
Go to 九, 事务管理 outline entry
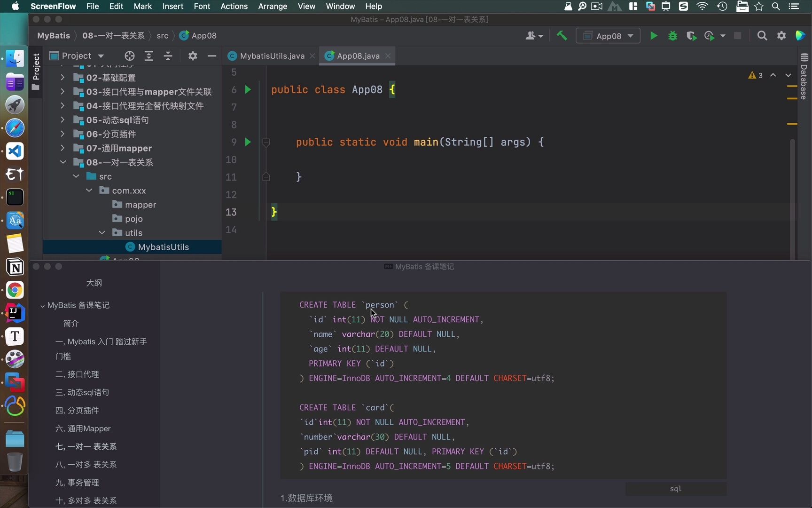[x=77, y=483]
